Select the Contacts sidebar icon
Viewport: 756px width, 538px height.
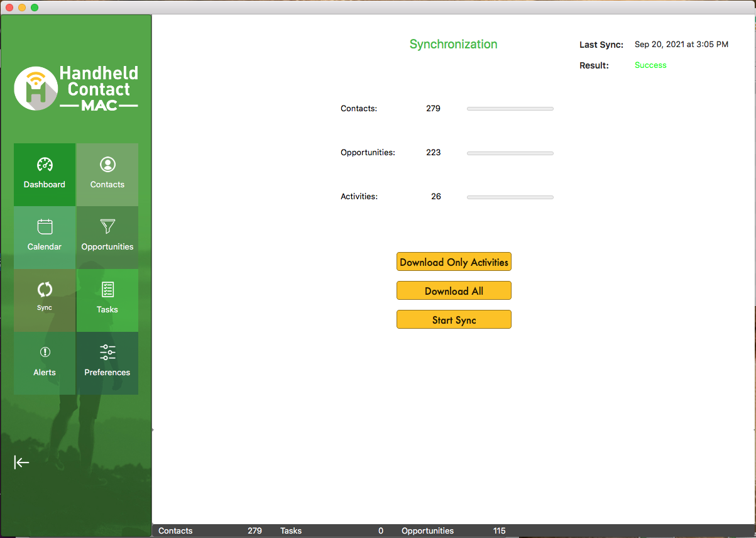107,174
